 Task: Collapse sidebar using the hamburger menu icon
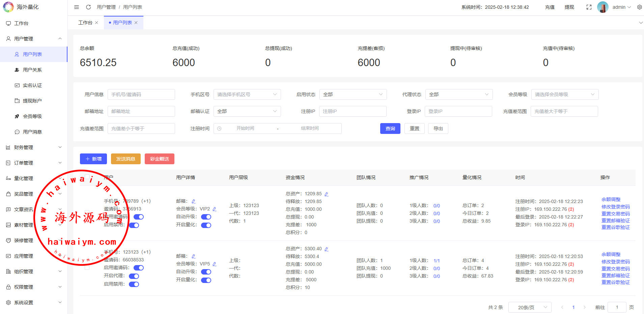pyautogui.click(x=77, y=7)
